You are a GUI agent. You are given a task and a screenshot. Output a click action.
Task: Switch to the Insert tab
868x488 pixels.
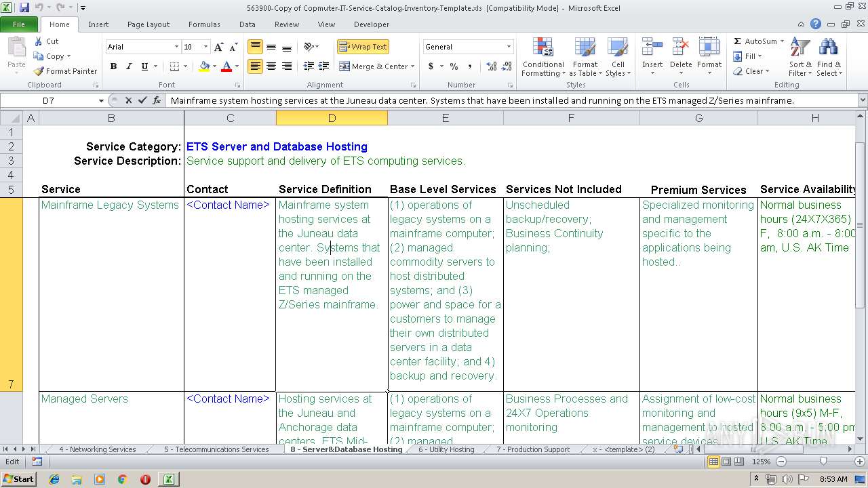click(98, 24)
